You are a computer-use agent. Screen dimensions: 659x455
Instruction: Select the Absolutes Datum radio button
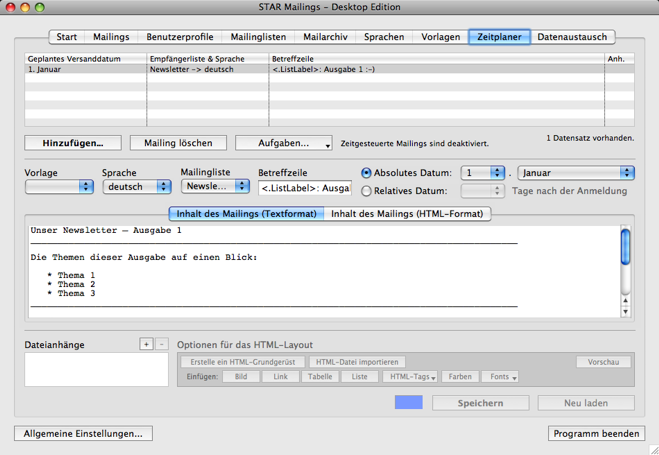(366, 173)
